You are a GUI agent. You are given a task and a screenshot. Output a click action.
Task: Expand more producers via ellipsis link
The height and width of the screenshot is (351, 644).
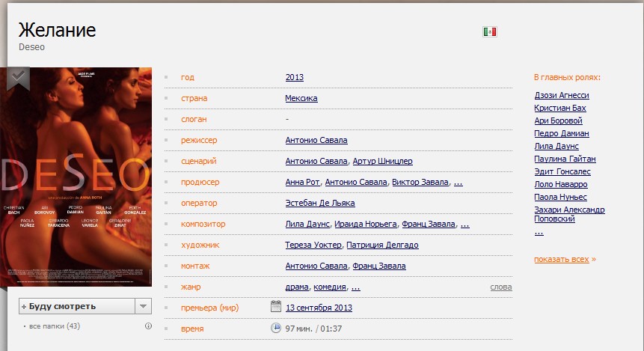pos(459,183)
